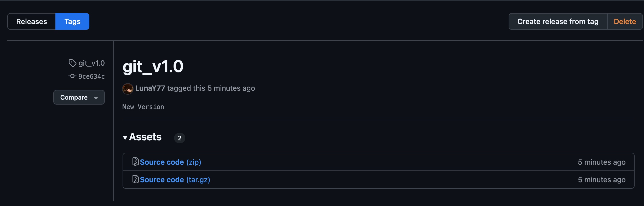Click the commit icon next to 9ce634c

(x=72, y=76)
